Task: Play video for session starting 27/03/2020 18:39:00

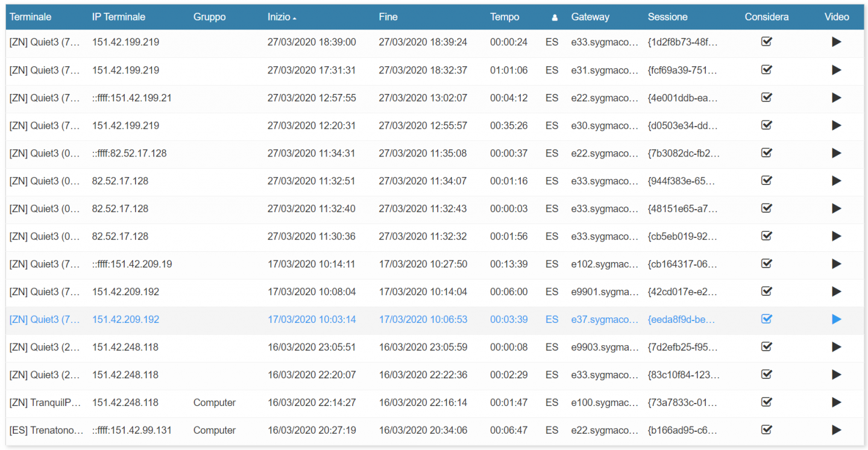Action: tap(836, 42)
